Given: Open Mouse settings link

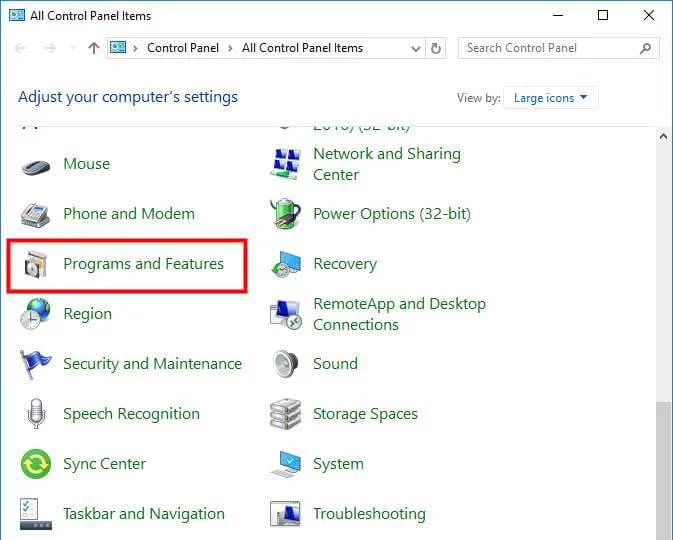Looking at the screenshot, I should [x=87, y=164].
